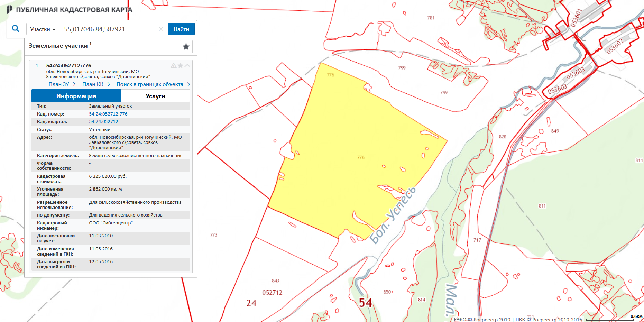The height and width of the screenshot is (322, 644).
Task: Open the План ЗУ link
Action: coord(62,84)
